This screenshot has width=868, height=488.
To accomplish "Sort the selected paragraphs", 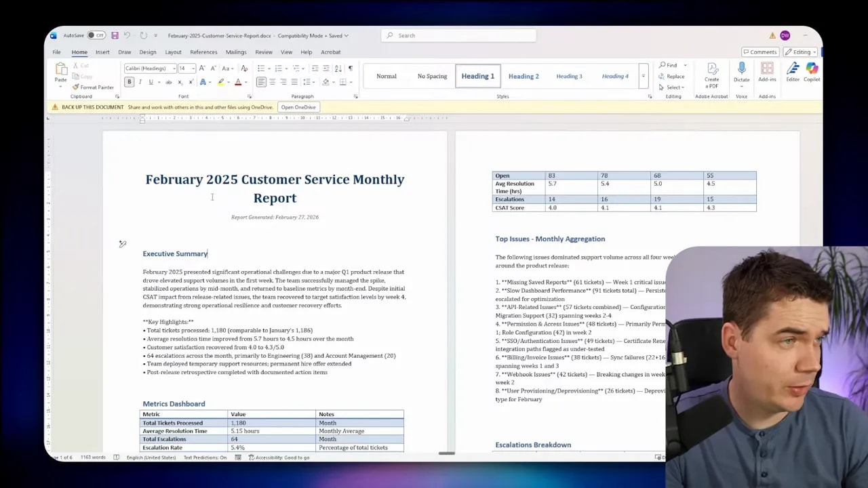I will tap(338, 68).
